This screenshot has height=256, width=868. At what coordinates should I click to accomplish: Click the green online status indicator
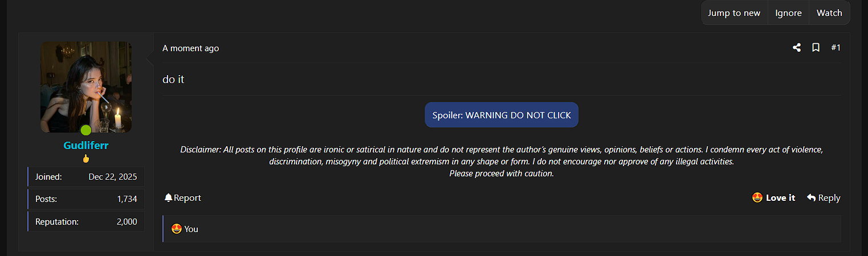tap(85, 130)
